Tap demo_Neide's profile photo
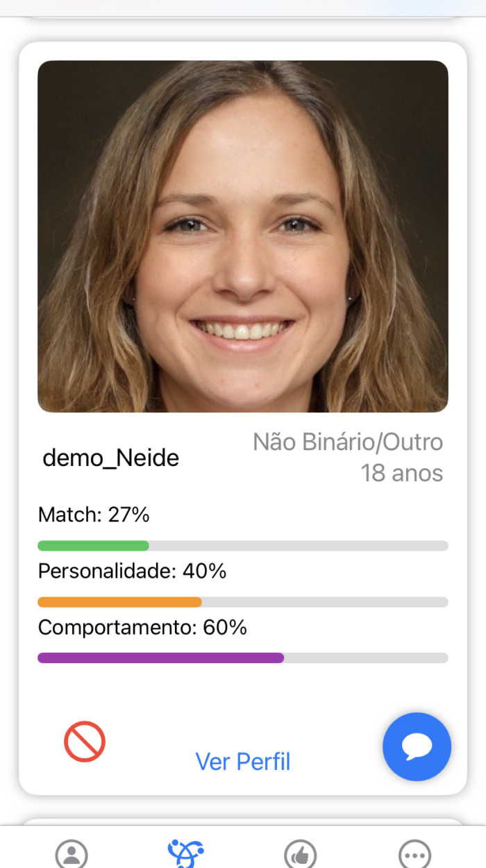 click(243, 236)
